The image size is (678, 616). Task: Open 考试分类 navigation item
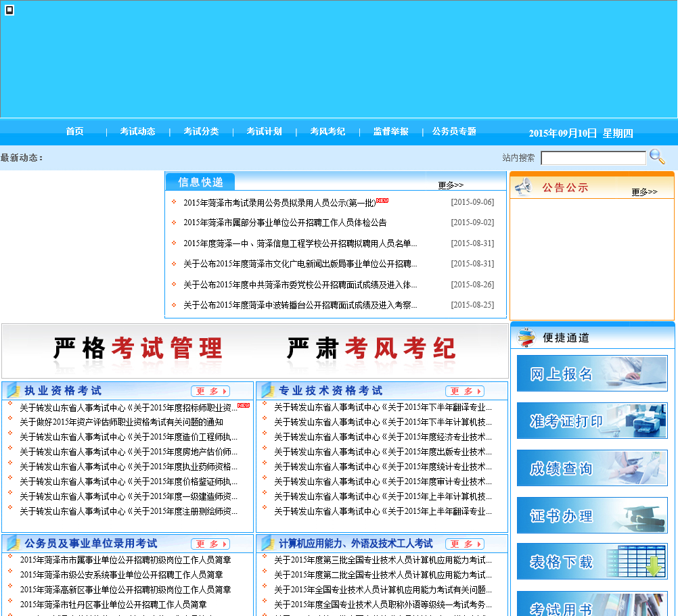[x=201, y=131]
